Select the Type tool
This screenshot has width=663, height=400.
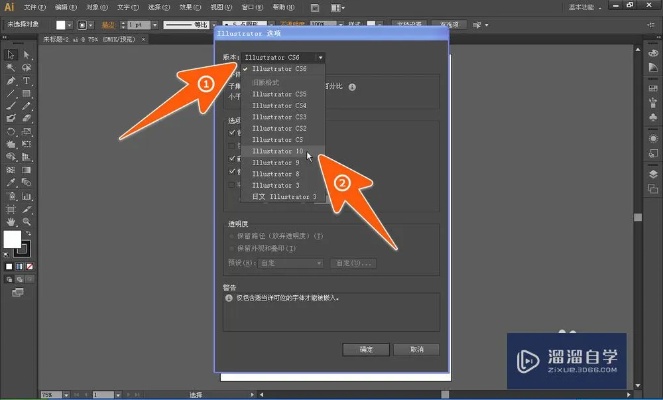coord(26,80)
